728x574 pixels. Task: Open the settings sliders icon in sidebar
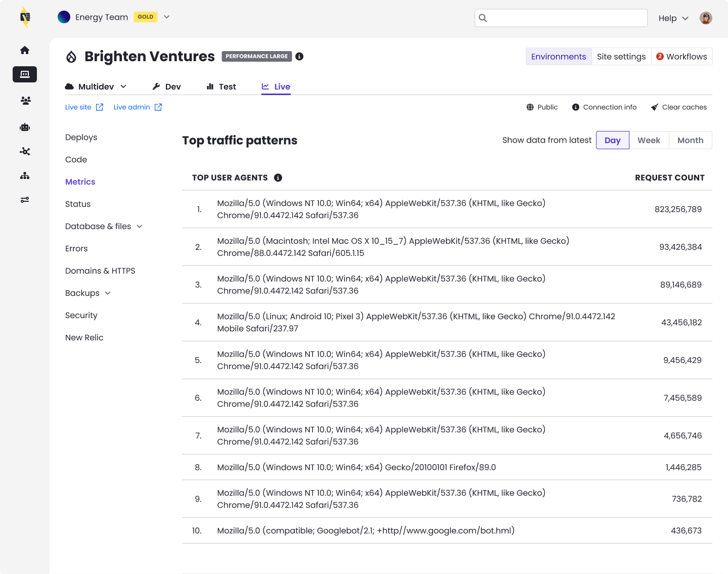pyautogui.click(x=25, y=200)
